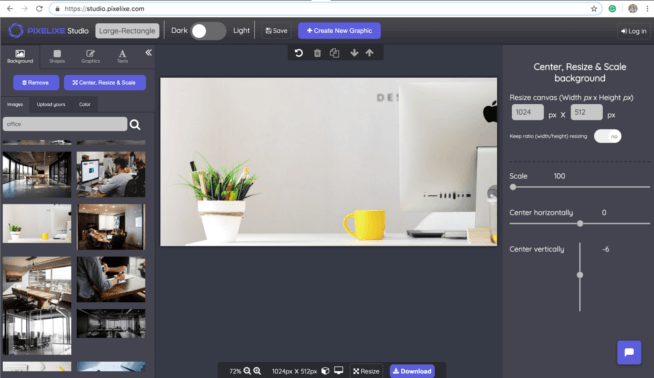Send layer backward with down arrow
The height and width of the screenshot is (378, 654).
click(354, 53)
